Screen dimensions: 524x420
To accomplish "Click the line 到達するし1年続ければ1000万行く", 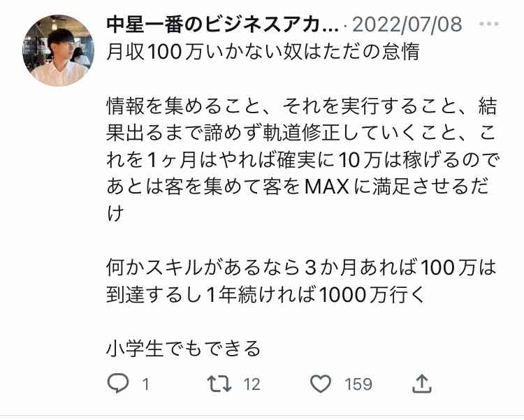I will 265,295.
